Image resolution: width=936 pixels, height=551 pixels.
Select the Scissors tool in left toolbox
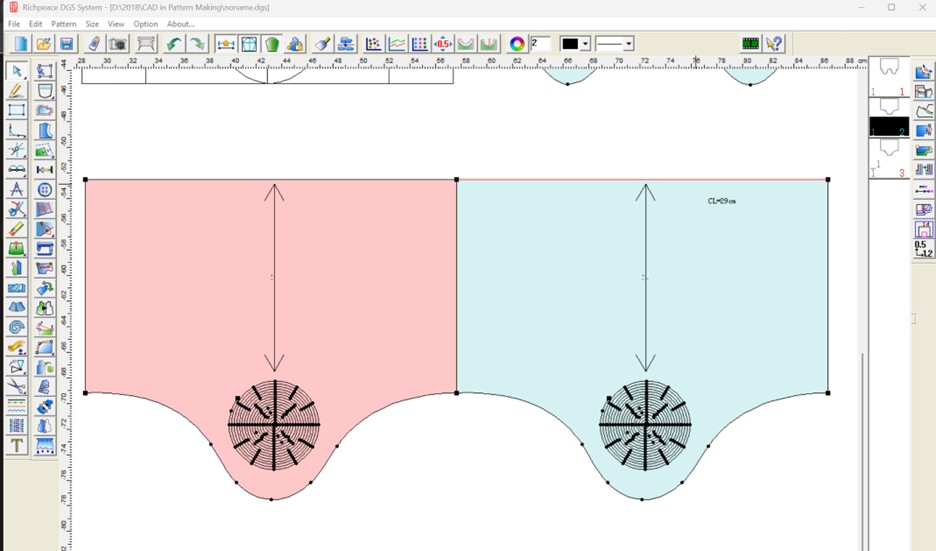coord(17,209)
